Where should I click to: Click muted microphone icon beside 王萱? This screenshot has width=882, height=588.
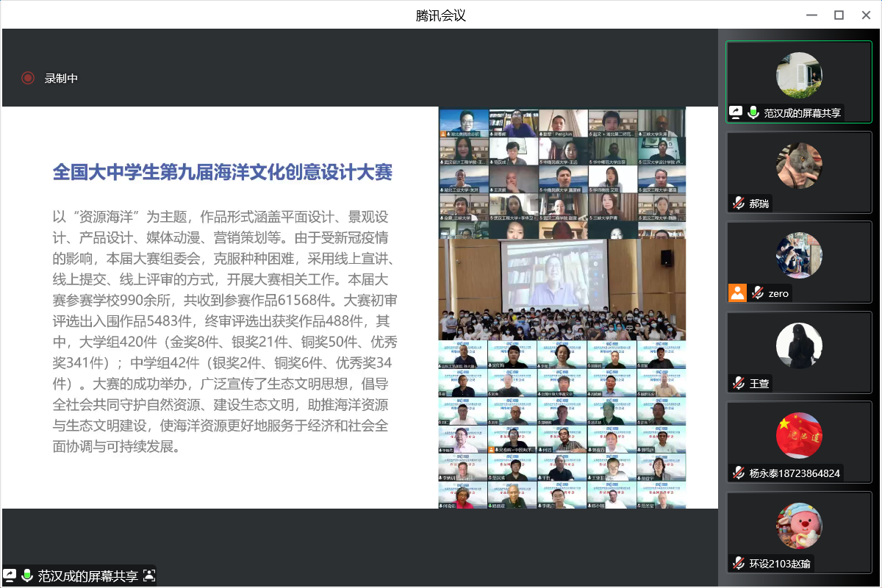tap(739, 383)
